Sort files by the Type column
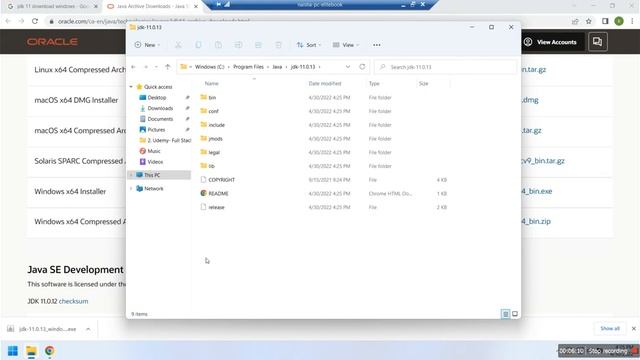The height and width of the screenshot is (360, 640). [x=374, y=84]
